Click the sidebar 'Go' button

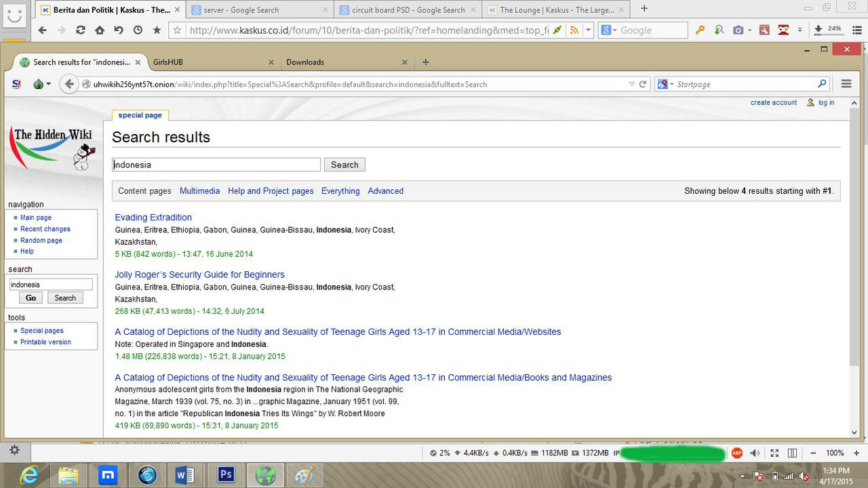pos(31,298)
